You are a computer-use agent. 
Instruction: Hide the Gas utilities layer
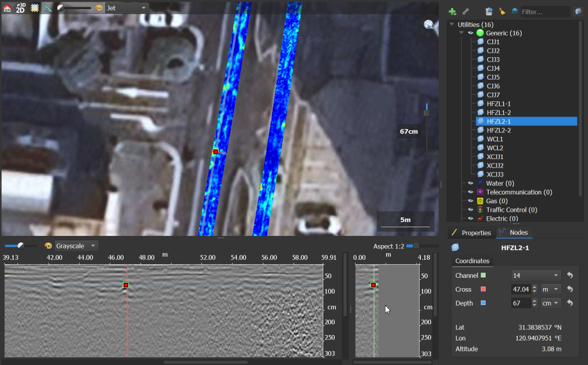(471, 201)
